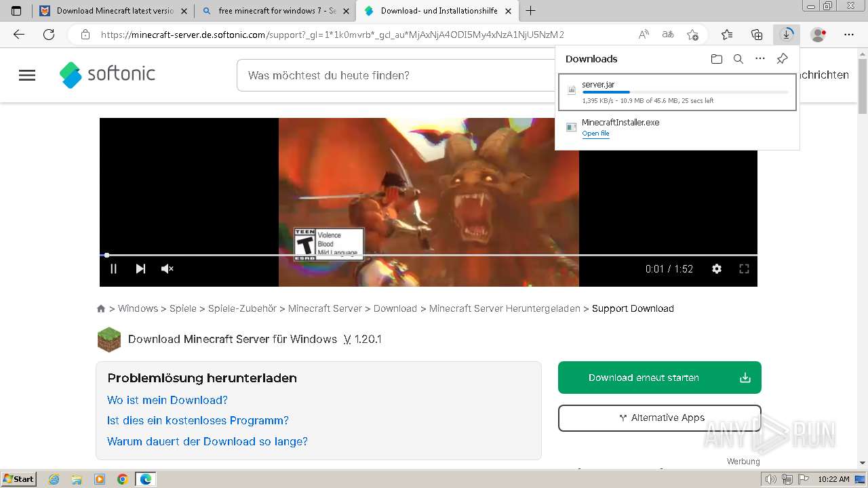The width and height of the screenshot is (868, 488).
Task: Open the user profile icon
Action: click(x=818, y=35)
